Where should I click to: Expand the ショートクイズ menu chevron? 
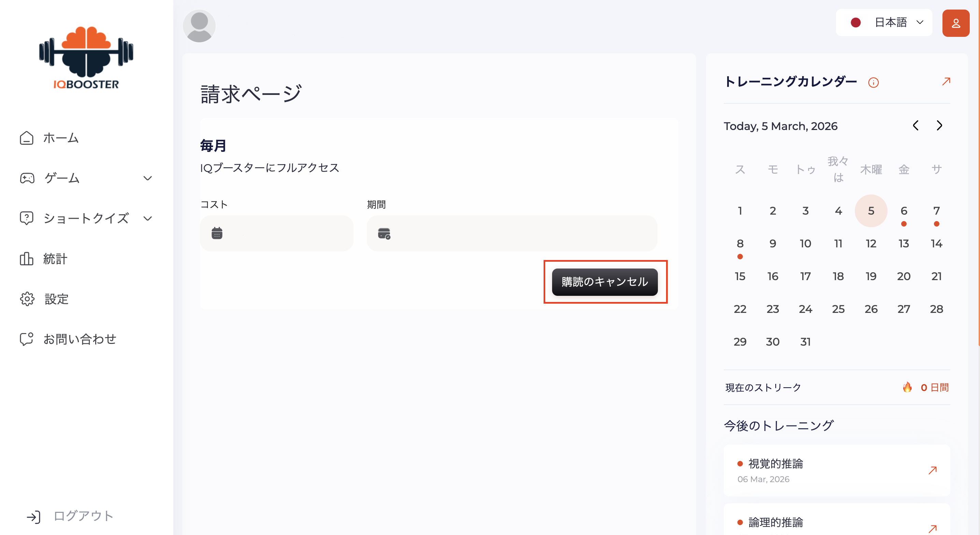coord(148,218)
